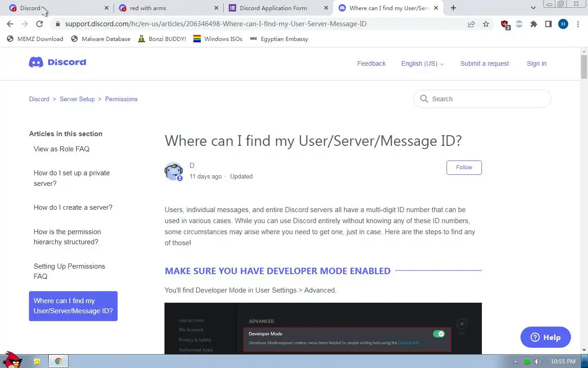588x368 pixels.
Task: Close the 'red with arms' tab
Action: pyautogui.click(x=216, y=8)
